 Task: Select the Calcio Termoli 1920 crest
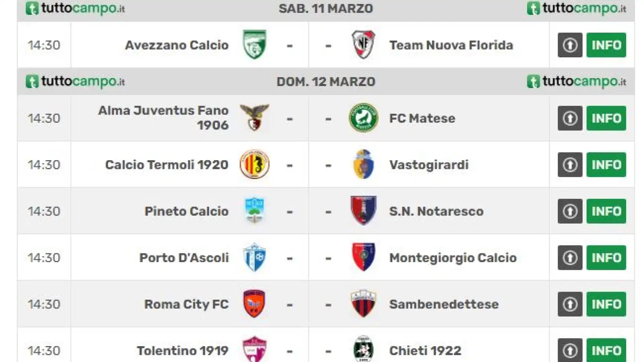255,164
